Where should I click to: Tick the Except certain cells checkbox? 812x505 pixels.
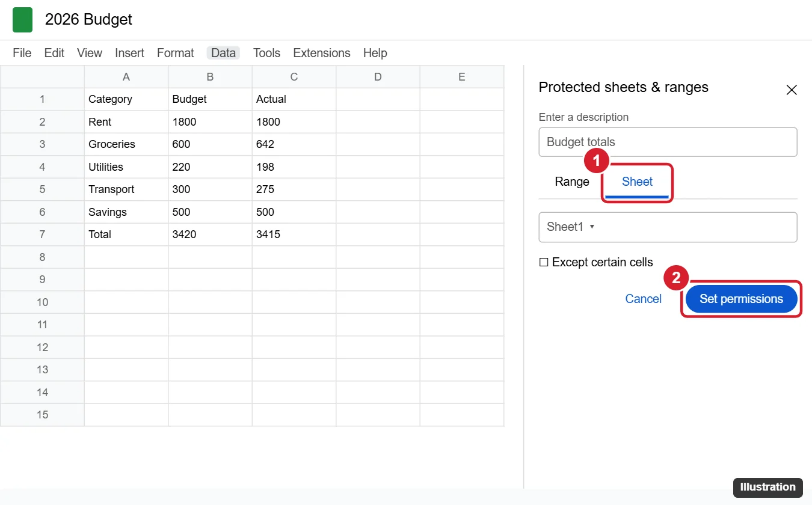(544, 262)
